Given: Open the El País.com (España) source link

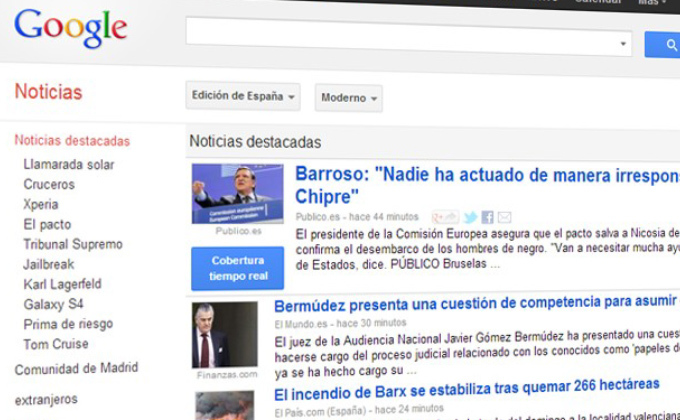Looking at the screenshot, I should pyautogui.click(x=320, y=410).
